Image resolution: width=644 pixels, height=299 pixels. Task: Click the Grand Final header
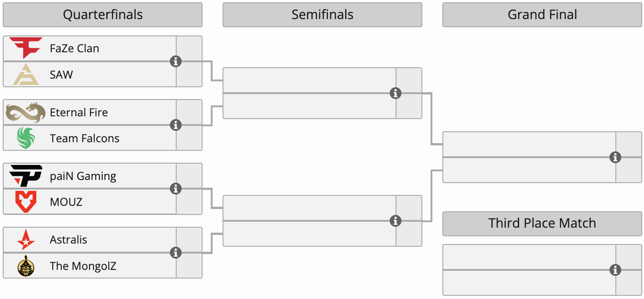542,15
